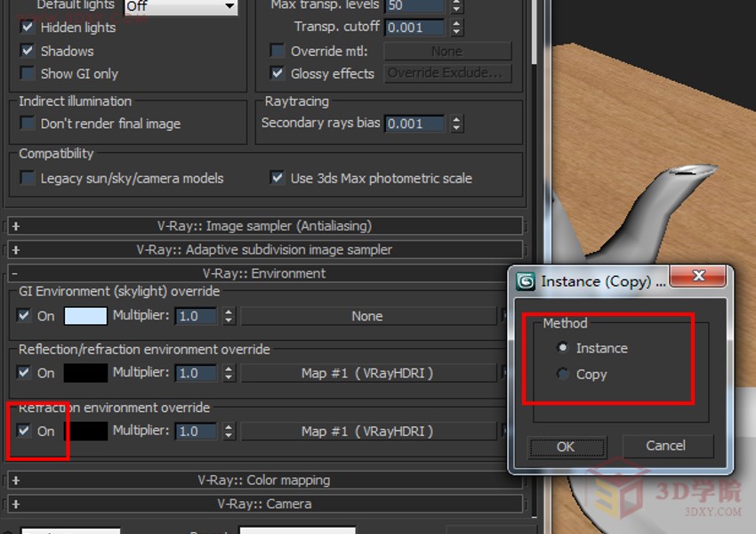Toggle Use 3ds Max photometric scale
This screenshot has width=756, height=534.
[277, 178]
